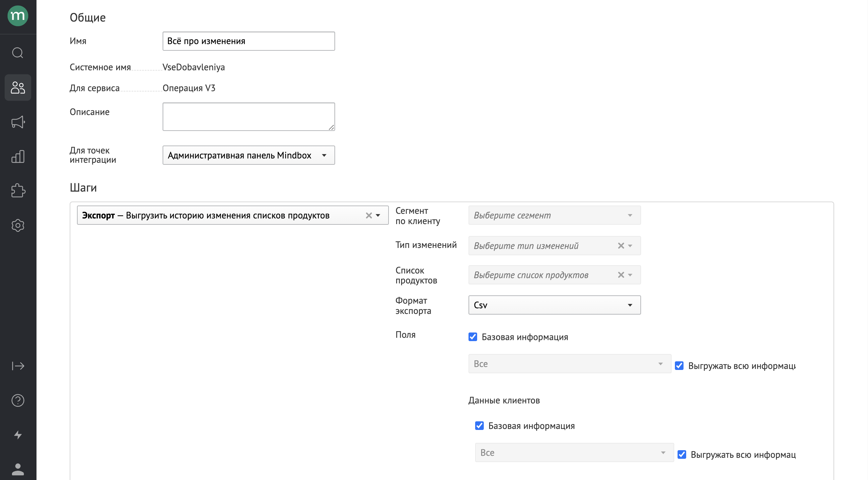868x480 pixels.
Task: Clear the Тип изменений selection
Action: [x=621, y=246]
